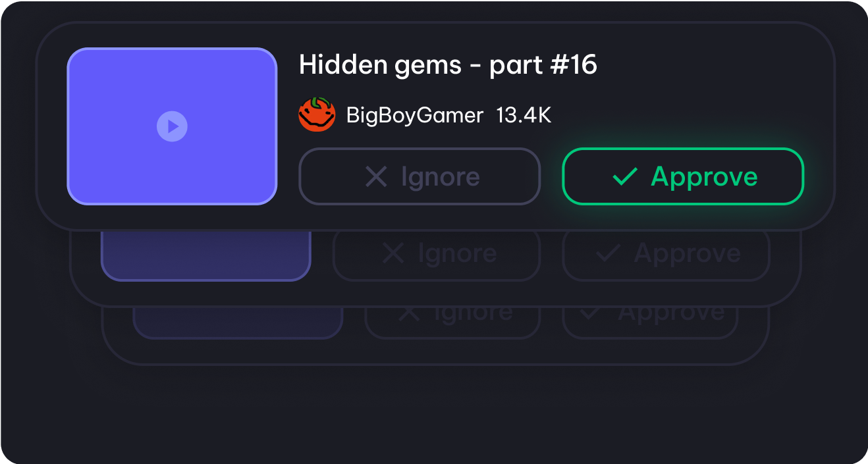868x464 pixels.
Task: Click the checkmark icon on the bottommost card's Approve
Action: coord(589,313)
